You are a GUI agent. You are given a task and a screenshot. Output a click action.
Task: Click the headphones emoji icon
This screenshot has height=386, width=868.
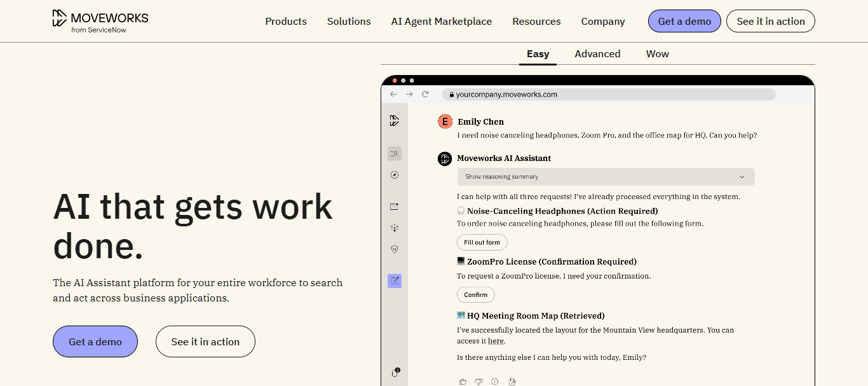tap(461, 210)
